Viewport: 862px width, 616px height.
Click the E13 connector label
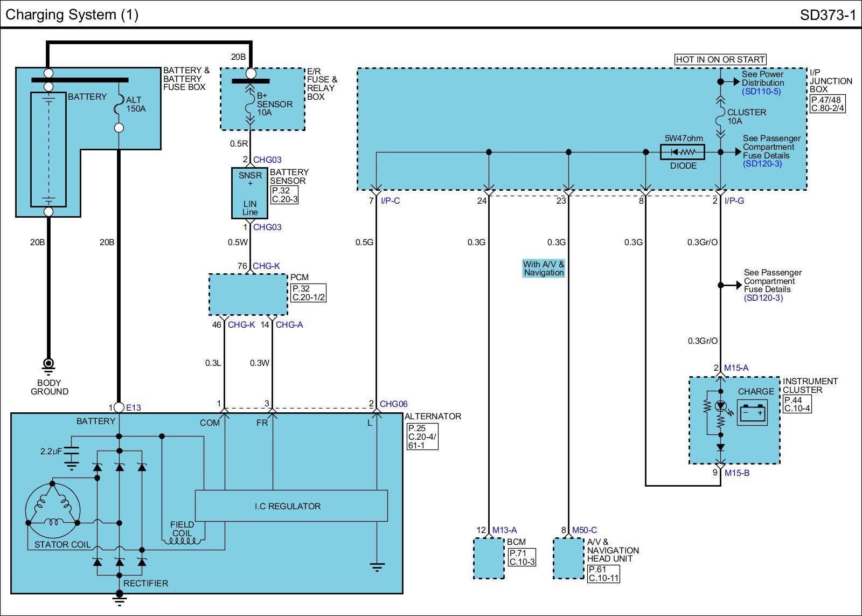pos(133,407)
